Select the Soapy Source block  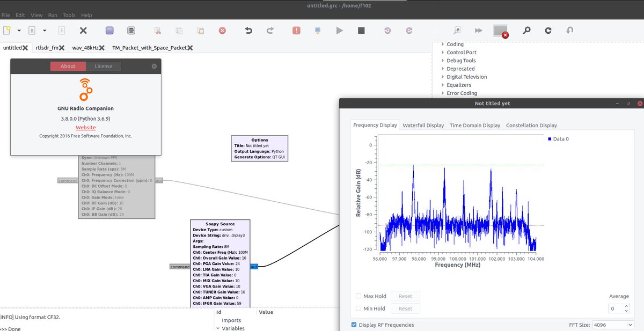[220, 264]
